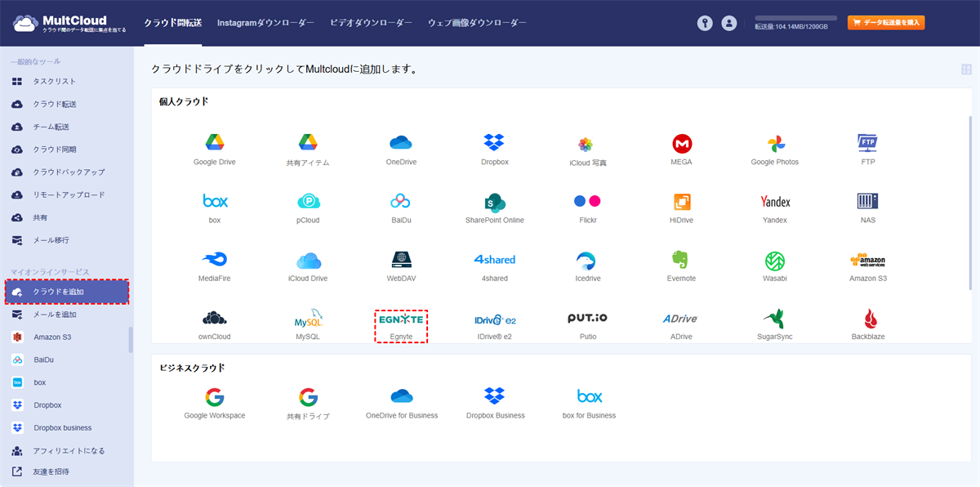Open the key icon in header

pyautogui.click(x=705, y=23)
